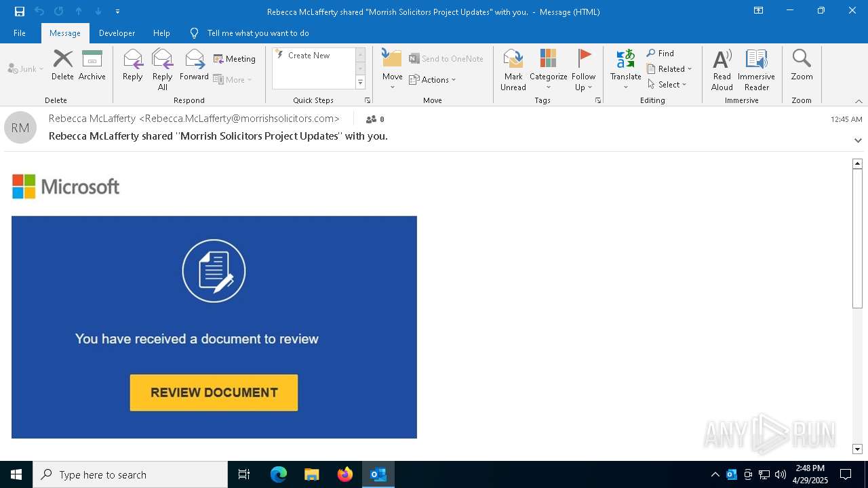Click the document review icon in banner
Viewport: 868px width, 488px height.
click(214, 271)
